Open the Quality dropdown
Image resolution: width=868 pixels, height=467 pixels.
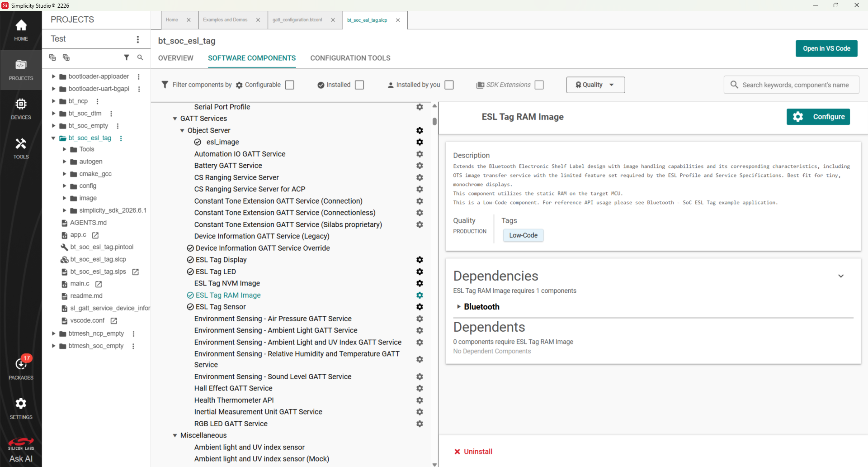tap(595, 85)
